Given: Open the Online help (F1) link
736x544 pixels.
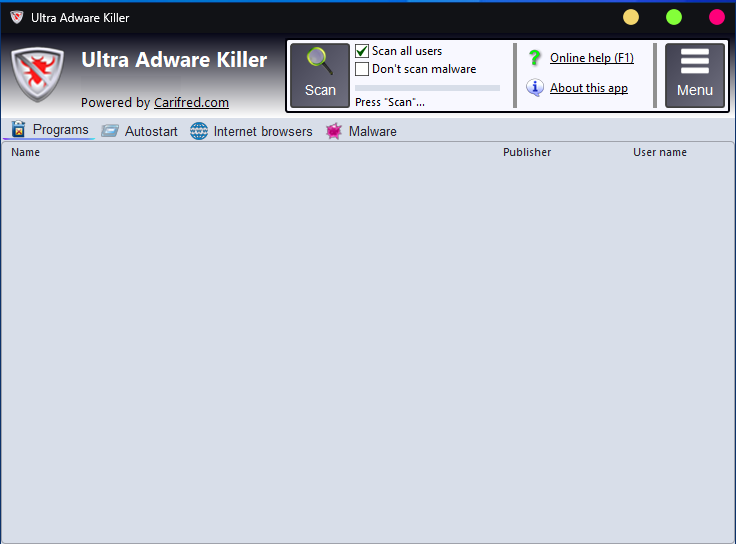Looking at the screenshot, I should pos(591,58).
